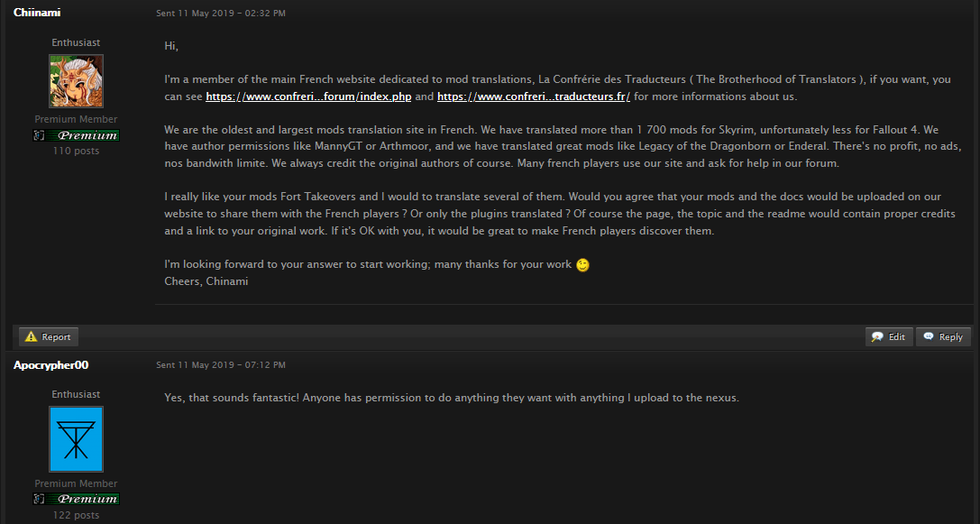Click the Reply speech bubble icon
980x524 pixels.
[x=929, y=336]
